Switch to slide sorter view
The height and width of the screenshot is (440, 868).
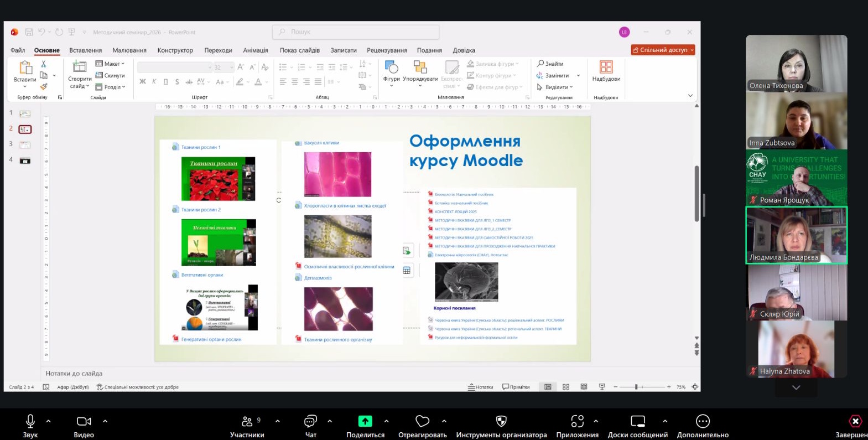[566, 387]
